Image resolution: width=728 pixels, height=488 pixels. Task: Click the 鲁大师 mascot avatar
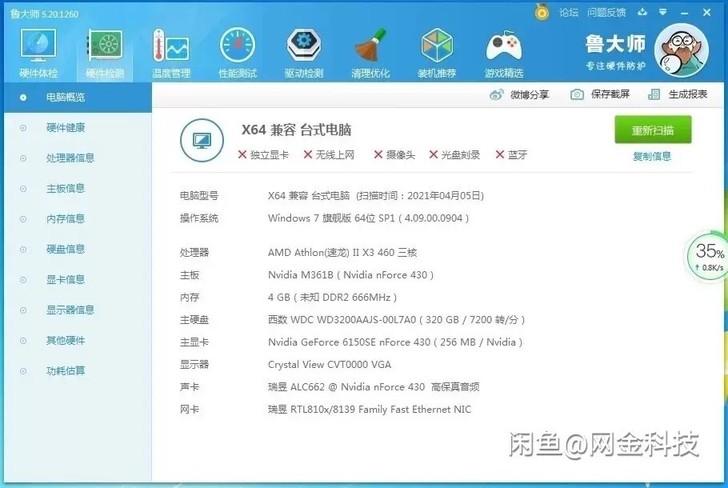(681, 50)
